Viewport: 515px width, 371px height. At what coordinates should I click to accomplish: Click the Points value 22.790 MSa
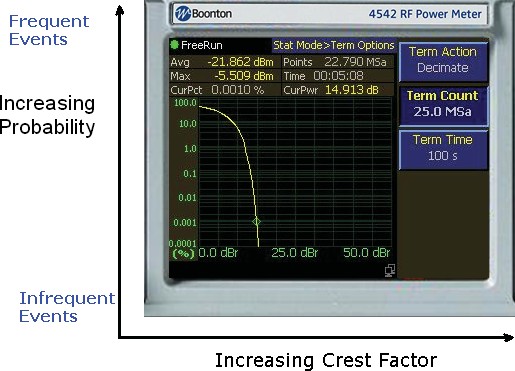tap(355, 62)
